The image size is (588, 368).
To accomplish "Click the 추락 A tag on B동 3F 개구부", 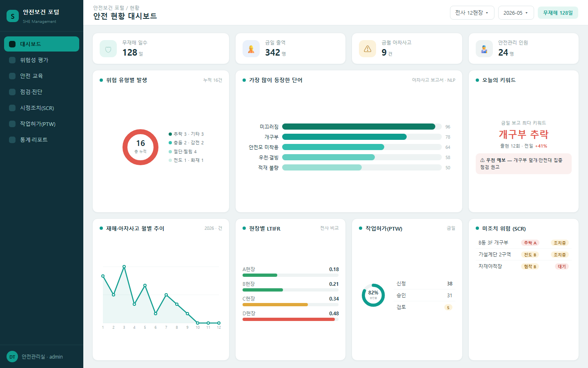I will pyautogui.click(x=530, y=243).
